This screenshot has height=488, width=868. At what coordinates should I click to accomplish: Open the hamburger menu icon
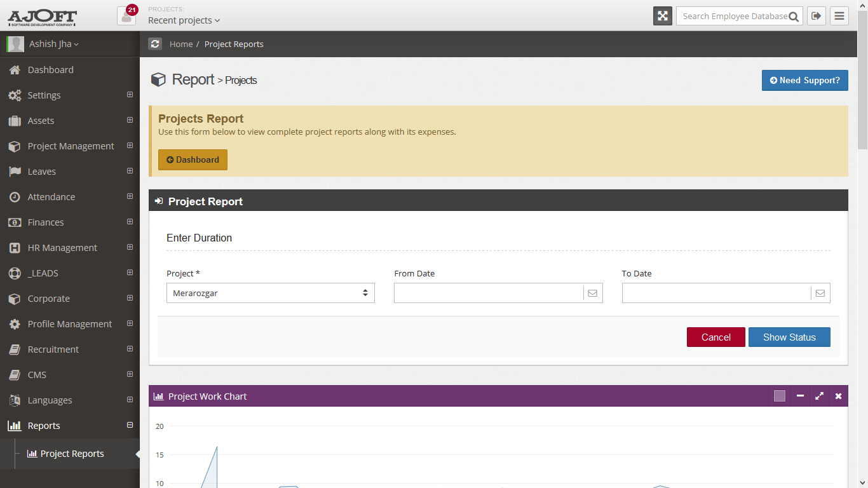[839, 16]
